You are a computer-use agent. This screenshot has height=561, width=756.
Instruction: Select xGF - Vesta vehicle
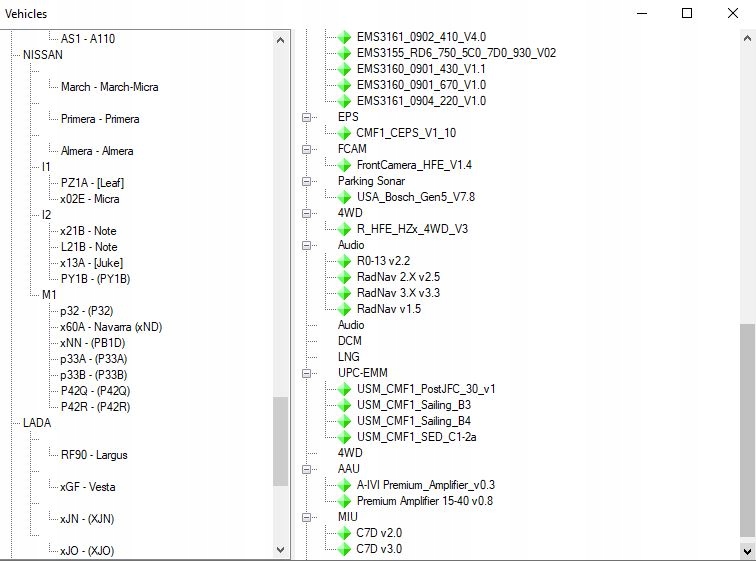click(x=88, y=487)
